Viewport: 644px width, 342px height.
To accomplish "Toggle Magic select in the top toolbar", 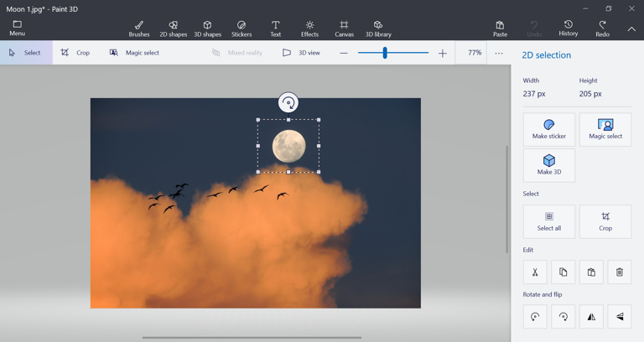I will (134, 53).
